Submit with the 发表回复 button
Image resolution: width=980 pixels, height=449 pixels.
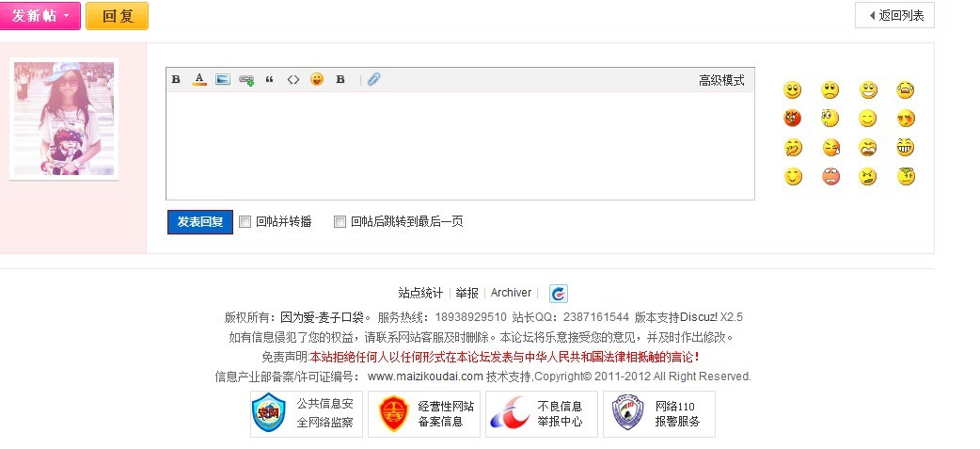click(200, 221)
